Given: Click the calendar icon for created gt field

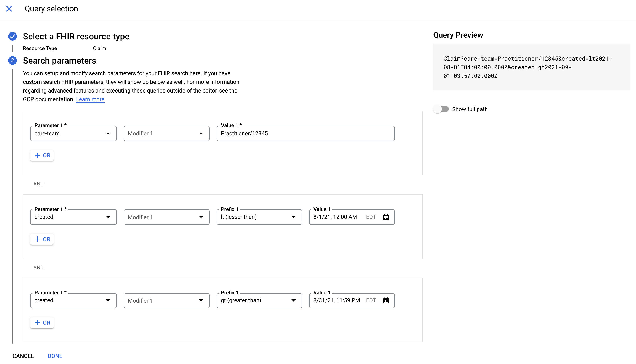Looking at the screenshot, I should (x=386, y=301).
